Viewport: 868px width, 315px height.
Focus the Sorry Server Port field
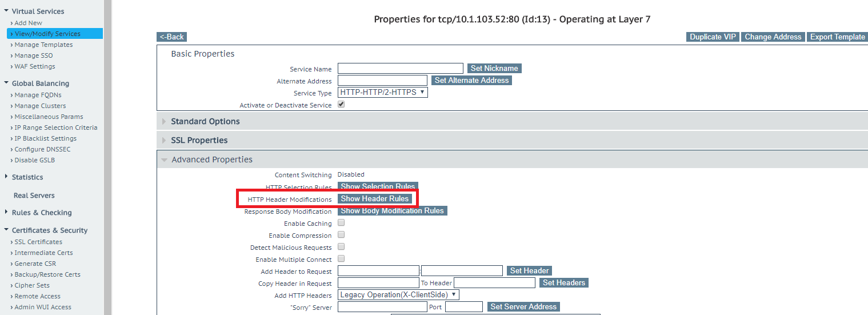[x=464, y=306]
